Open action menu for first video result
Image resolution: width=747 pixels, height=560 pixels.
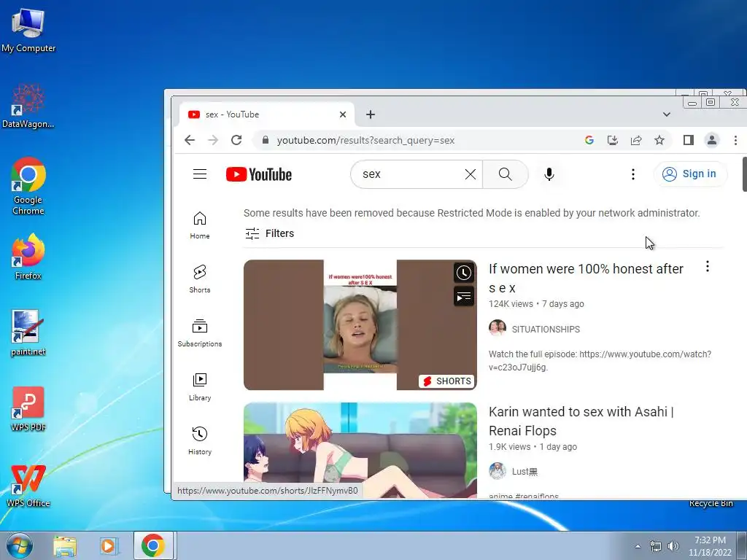[708, 266]
